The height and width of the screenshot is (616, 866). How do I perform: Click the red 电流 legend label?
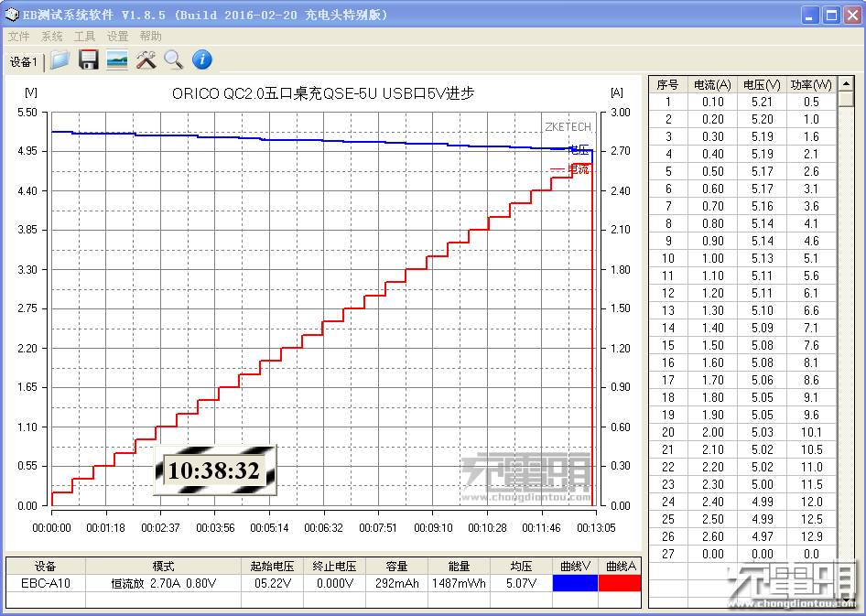(x=579, y=169)
